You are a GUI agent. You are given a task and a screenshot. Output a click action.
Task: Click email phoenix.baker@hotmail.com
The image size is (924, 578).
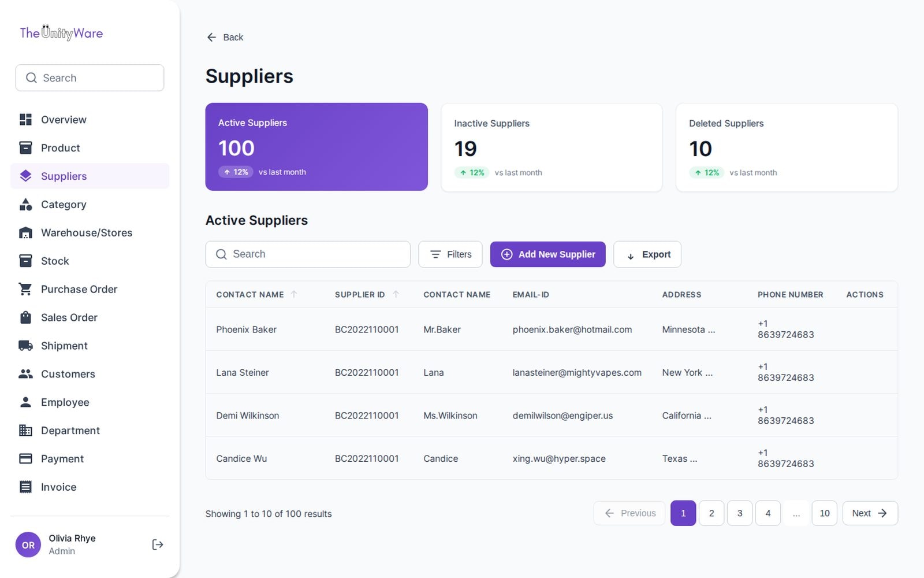coord(572,329)
